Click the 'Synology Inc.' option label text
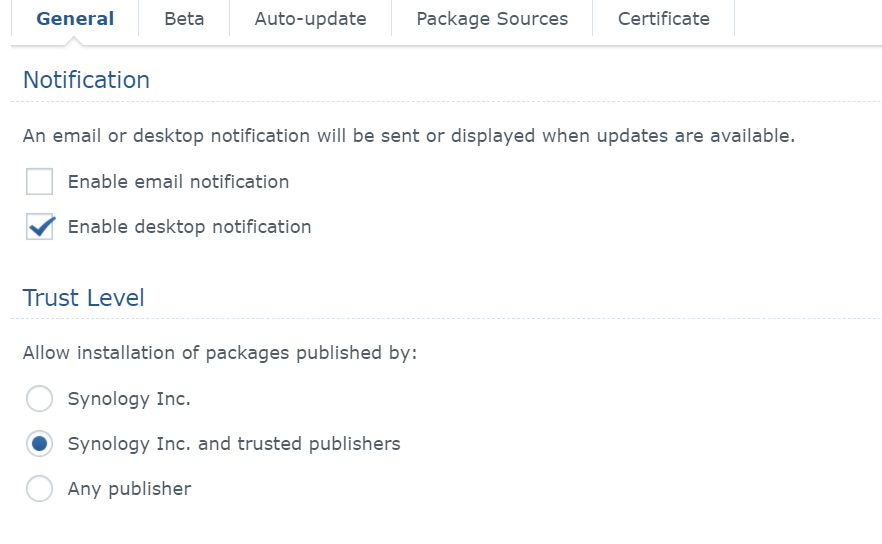This screenshot has width=882, height=544. click(x=129, y=399)
